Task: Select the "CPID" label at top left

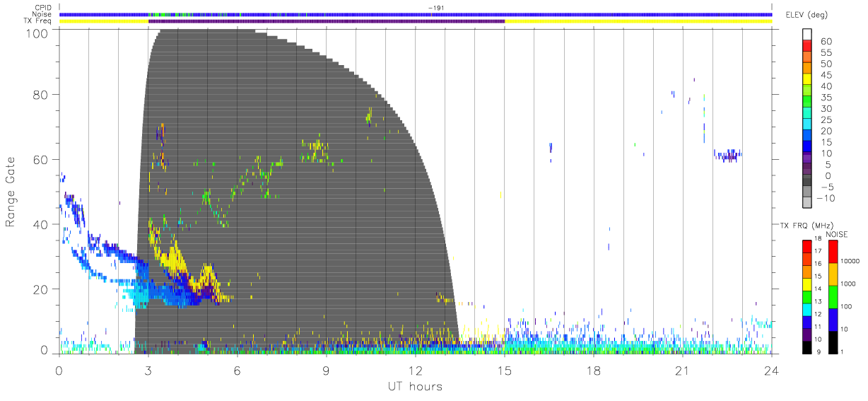Action: click(44, 8)
